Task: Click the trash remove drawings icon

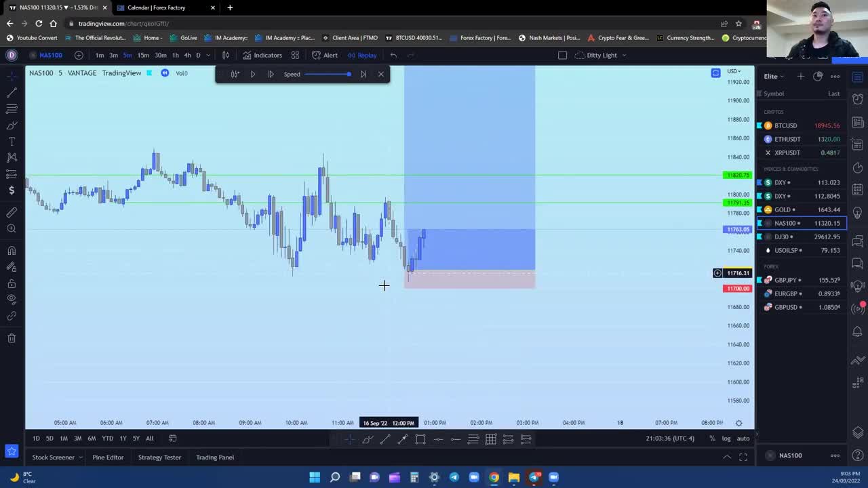Action: click(x=12, y=338)
